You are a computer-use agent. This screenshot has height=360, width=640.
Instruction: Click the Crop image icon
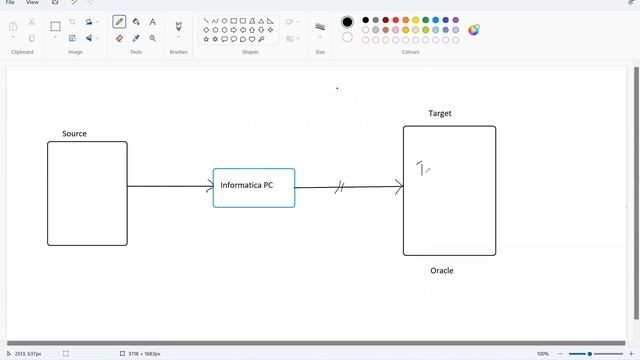[x=72, y=22]
